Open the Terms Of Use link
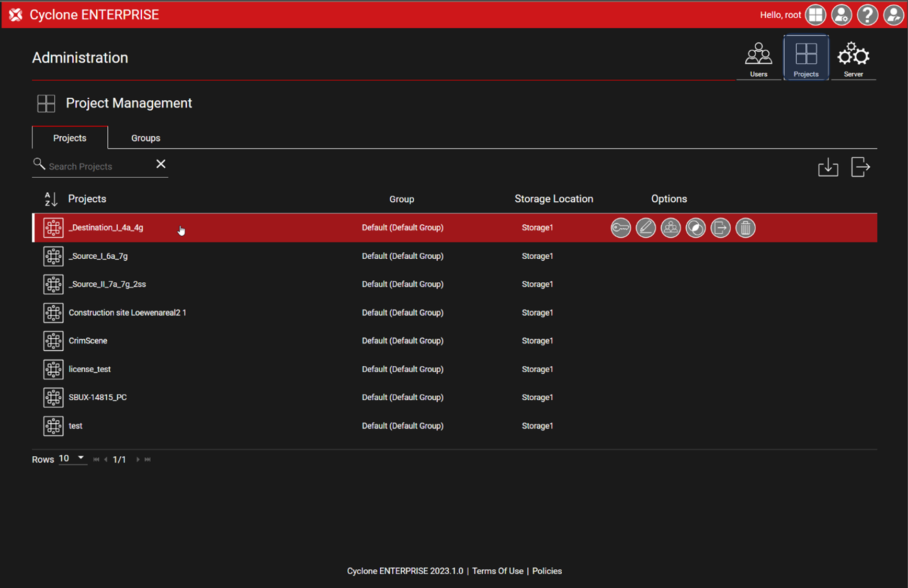 point(497,571)
